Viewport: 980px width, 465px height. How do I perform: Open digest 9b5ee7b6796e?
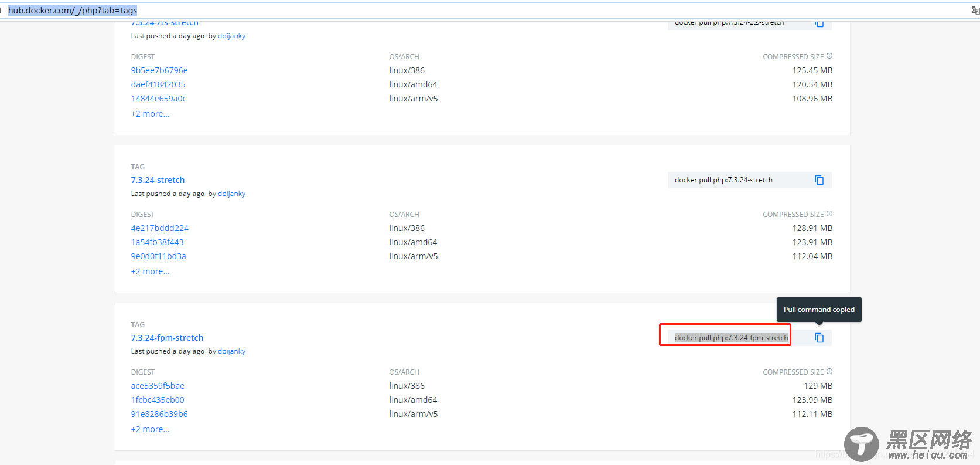pyautogui.click(x=159, y=70)
